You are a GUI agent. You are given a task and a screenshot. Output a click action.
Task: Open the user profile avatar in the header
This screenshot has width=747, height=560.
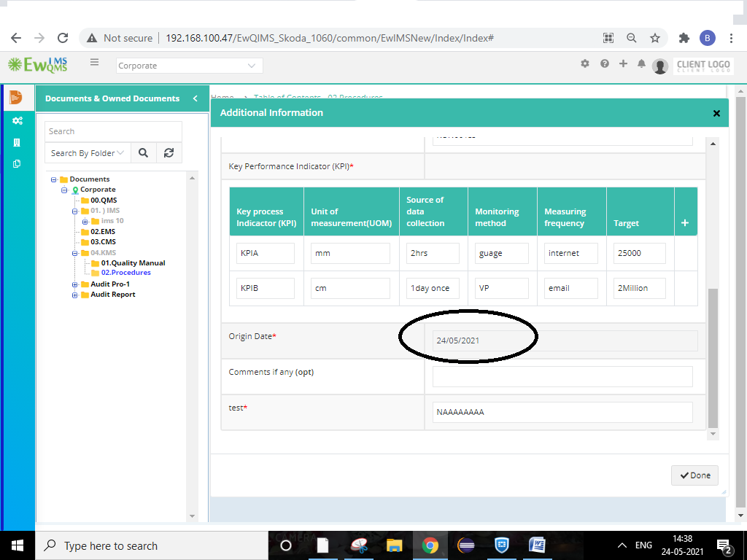point(659,66)
